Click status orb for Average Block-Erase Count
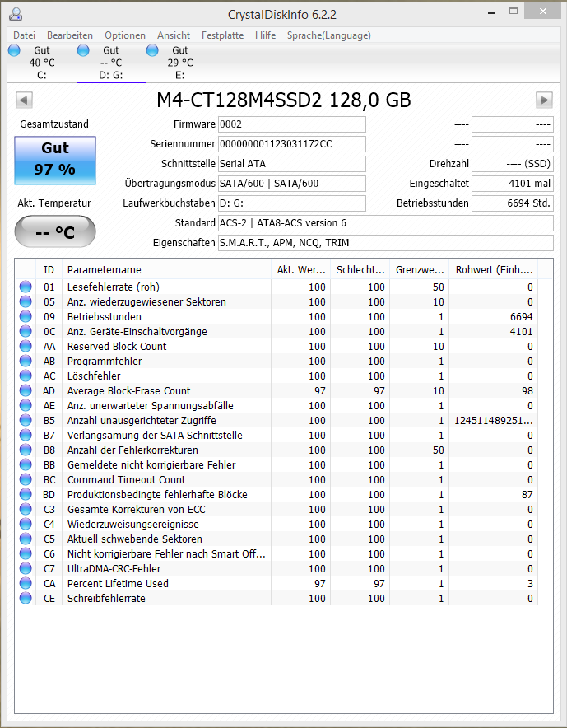567x728 pixels. coord(26,391)
